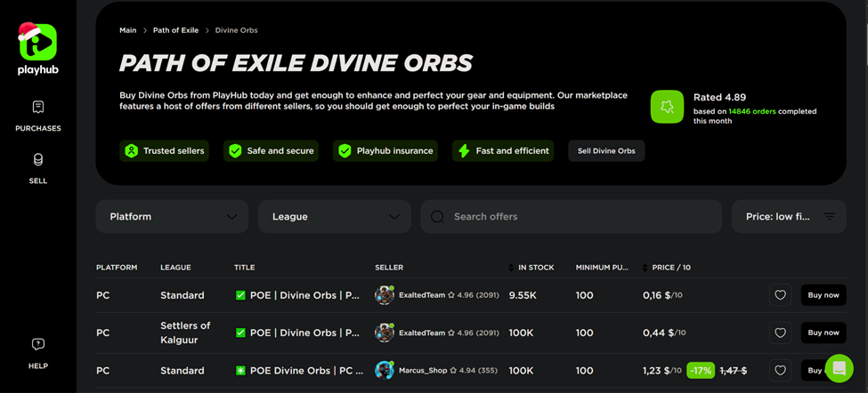The height and width of the screenshot is (393, 868).
Task: Click the PlayHub logo icon
Action: [x=37, y=42]
